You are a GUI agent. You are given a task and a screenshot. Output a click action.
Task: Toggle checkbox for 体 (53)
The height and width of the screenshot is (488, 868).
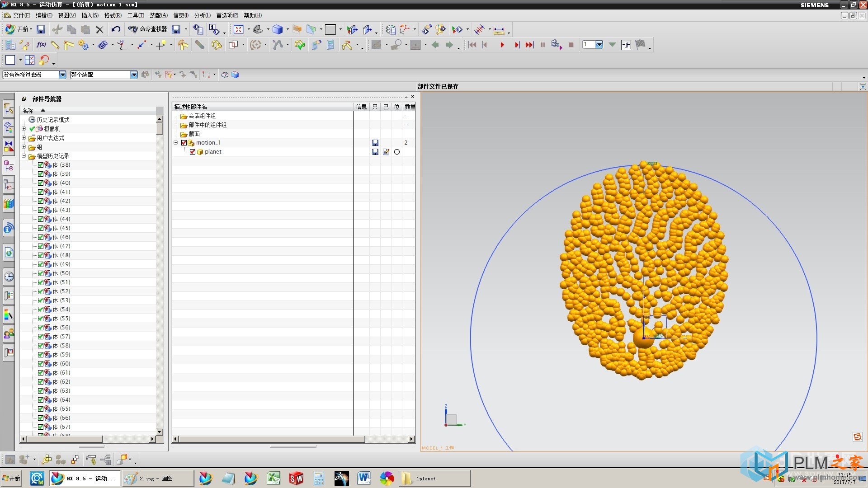41,300
